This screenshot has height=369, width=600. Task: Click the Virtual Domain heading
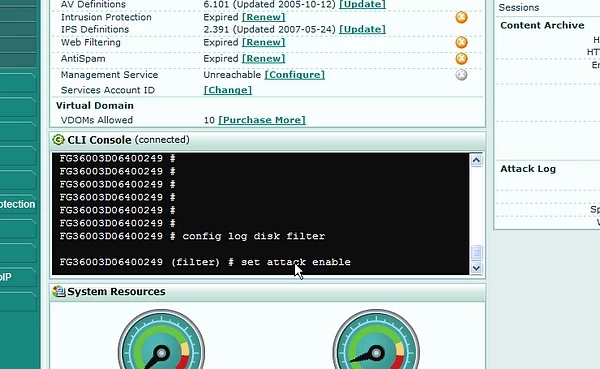(95, 106)
